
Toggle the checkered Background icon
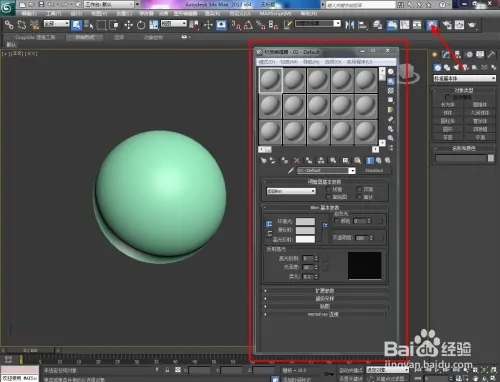[x=391, y=91]
